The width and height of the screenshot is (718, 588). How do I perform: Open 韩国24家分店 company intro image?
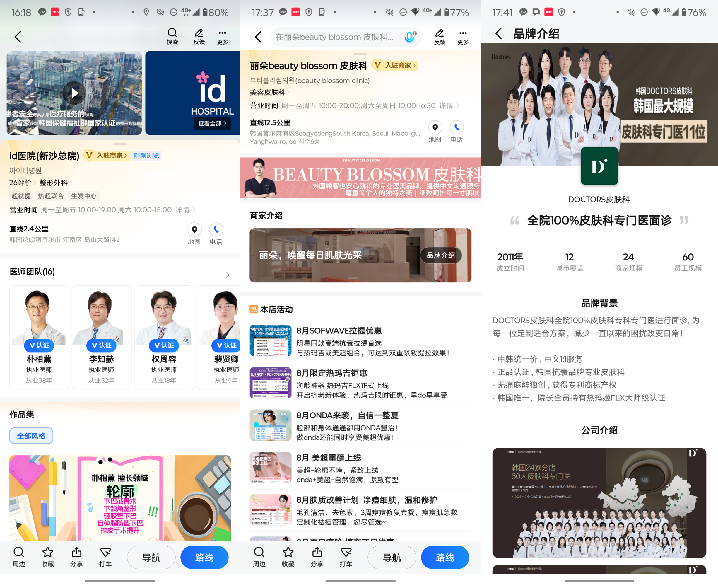point(599,503)
